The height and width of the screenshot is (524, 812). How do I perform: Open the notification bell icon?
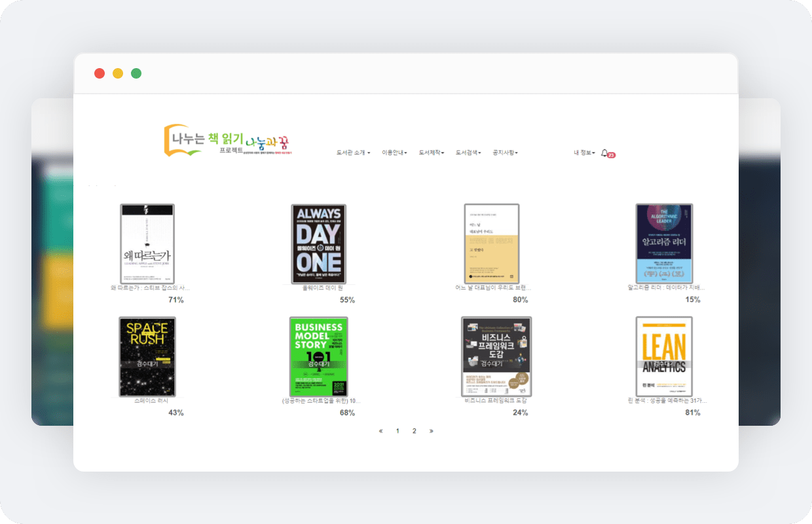point(604,153)
